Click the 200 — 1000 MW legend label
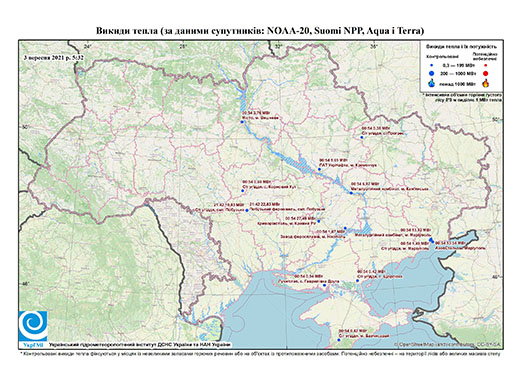Viewport: 520px width, 368px height. (x=458, y=73)
